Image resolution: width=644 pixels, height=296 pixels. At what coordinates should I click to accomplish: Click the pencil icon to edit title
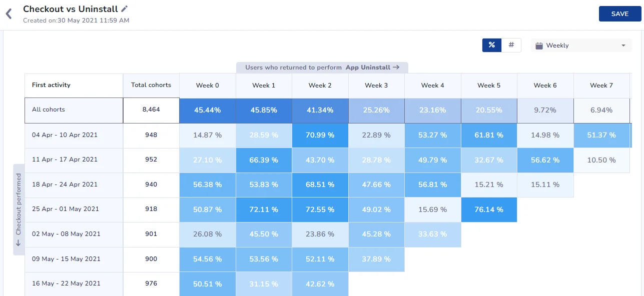[125, 9]
